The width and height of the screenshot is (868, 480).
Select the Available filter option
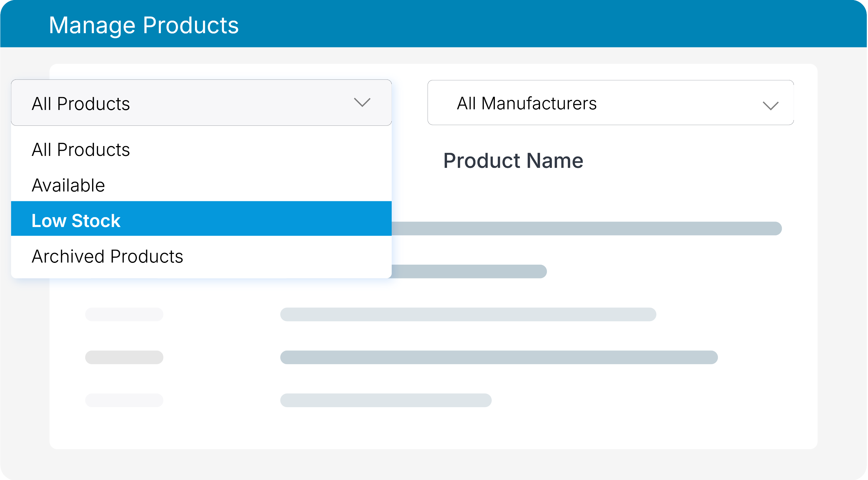click(x=201, y=185)
